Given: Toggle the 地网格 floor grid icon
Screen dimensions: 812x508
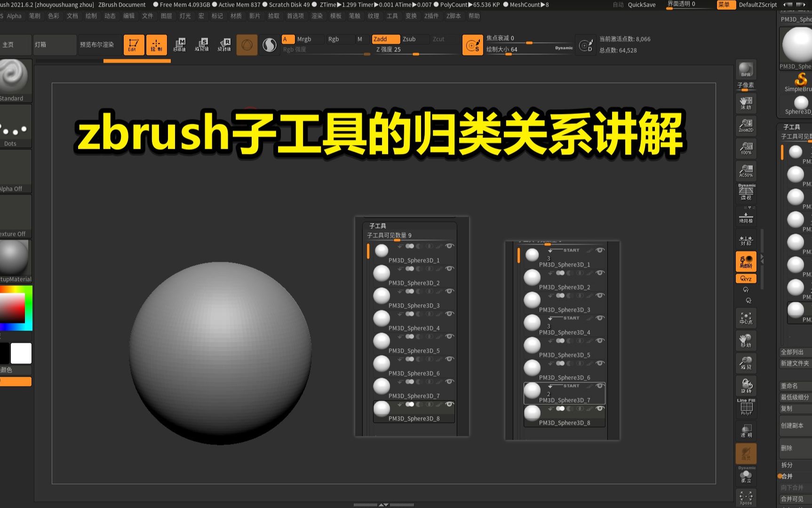Looking at the screenshot, I should click(x=746, y=216).
